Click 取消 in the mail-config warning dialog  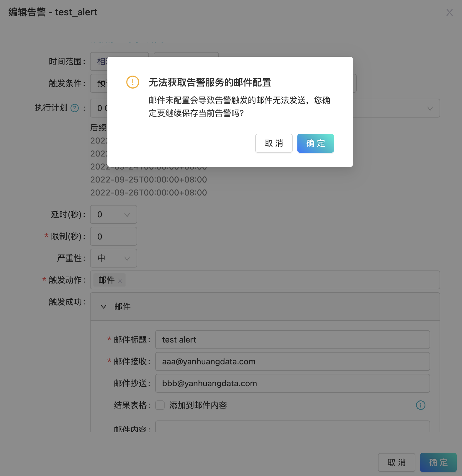click(x=274, y=143)
